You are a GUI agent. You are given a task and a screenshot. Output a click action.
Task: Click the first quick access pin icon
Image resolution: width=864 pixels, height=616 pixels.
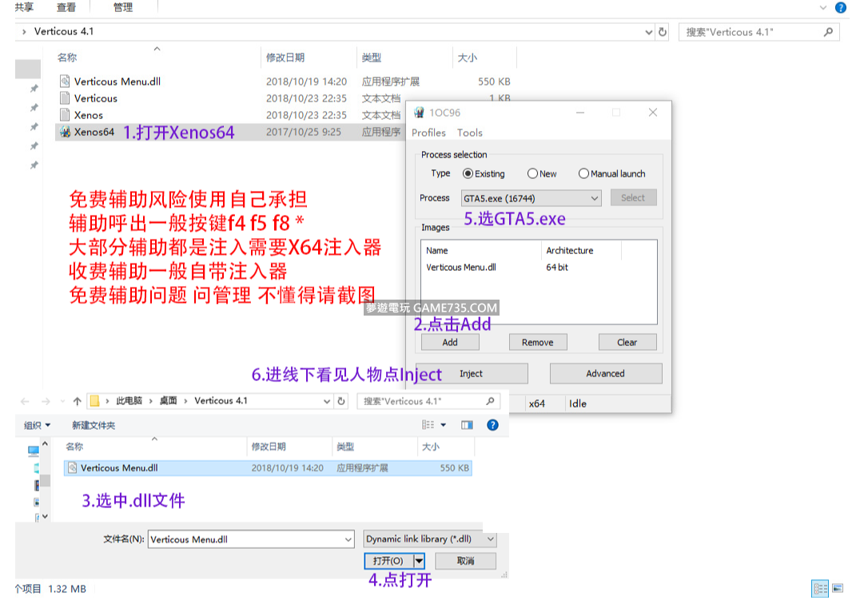(34, 88)
